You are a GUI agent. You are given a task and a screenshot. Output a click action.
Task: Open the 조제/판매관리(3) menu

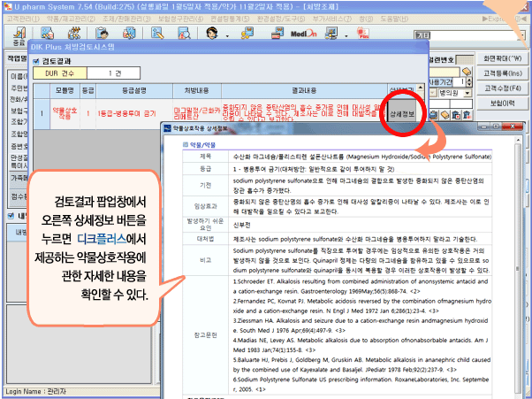coord(126,19)
